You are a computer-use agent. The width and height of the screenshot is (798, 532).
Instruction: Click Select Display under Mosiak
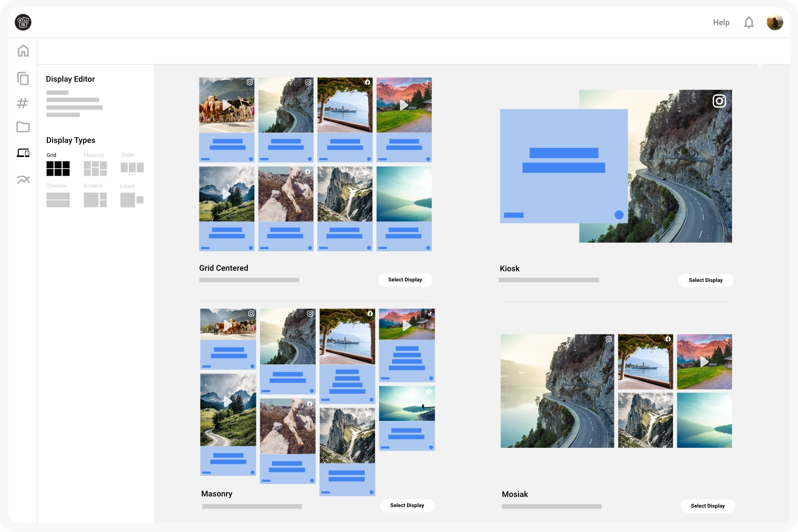coord(708,506)
